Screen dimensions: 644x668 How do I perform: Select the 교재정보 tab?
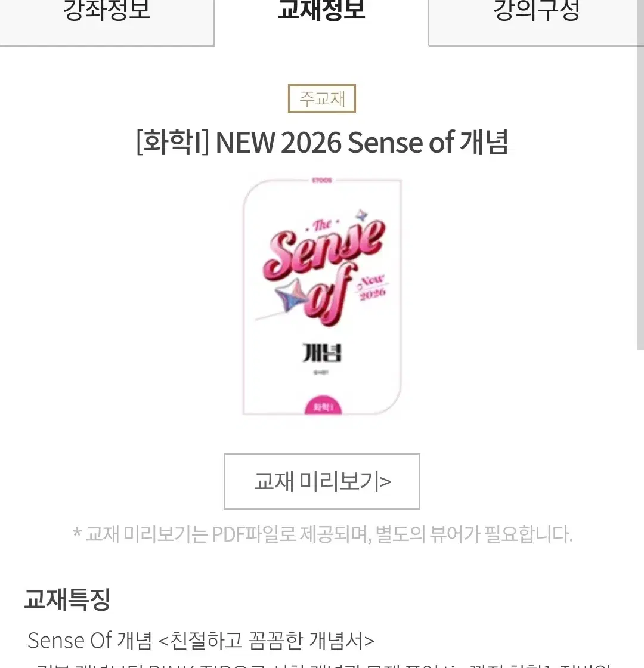point(321,17)
